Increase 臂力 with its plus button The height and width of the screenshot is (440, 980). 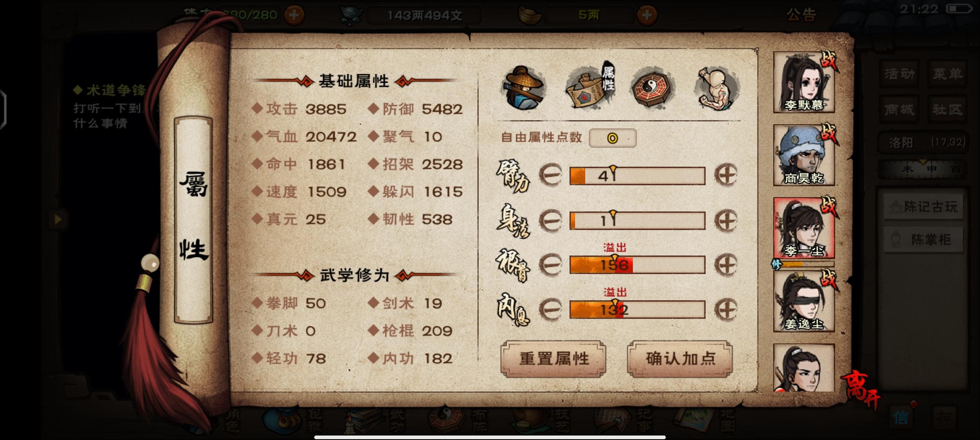pyautogui.click(x=726, y=175)
